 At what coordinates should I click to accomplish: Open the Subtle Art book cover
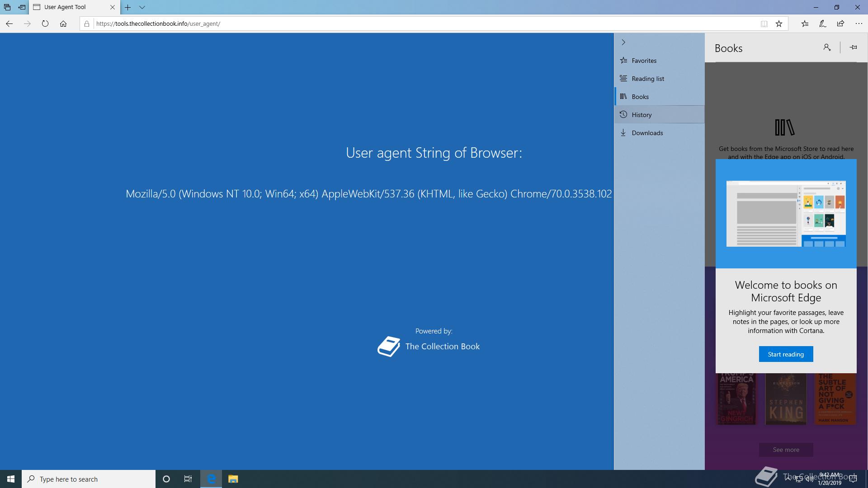pyautogui.click(x=835, y=399)
